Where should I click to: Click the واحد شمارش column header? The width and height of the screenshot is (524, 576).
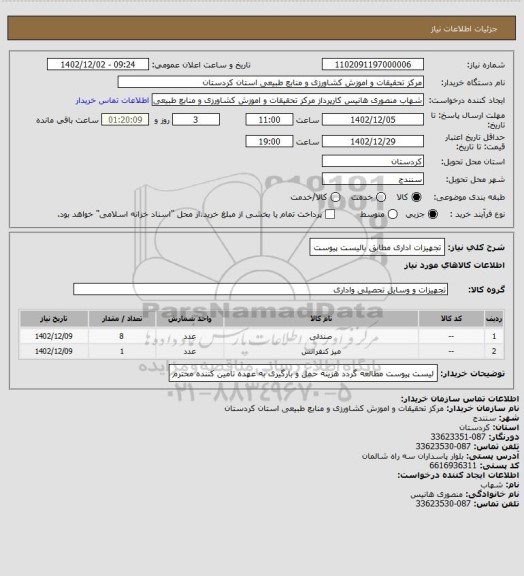coord(190,319)
